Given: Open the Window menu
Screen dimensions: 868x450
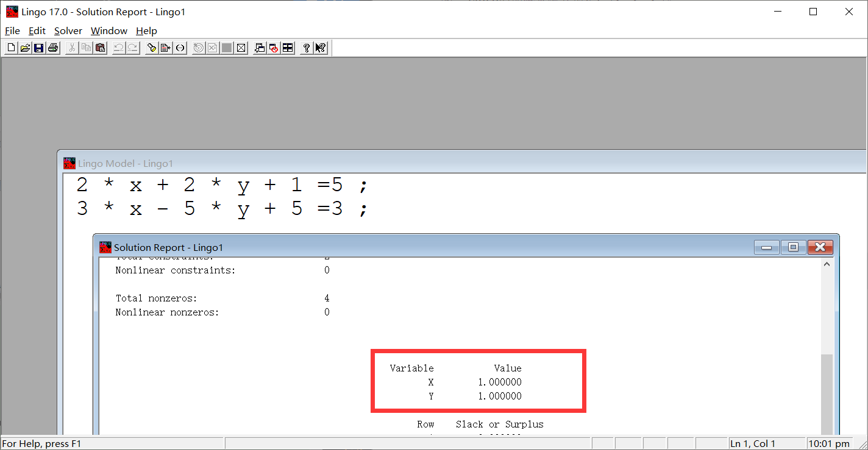Looking at the screenshot, I should (109, 30).
